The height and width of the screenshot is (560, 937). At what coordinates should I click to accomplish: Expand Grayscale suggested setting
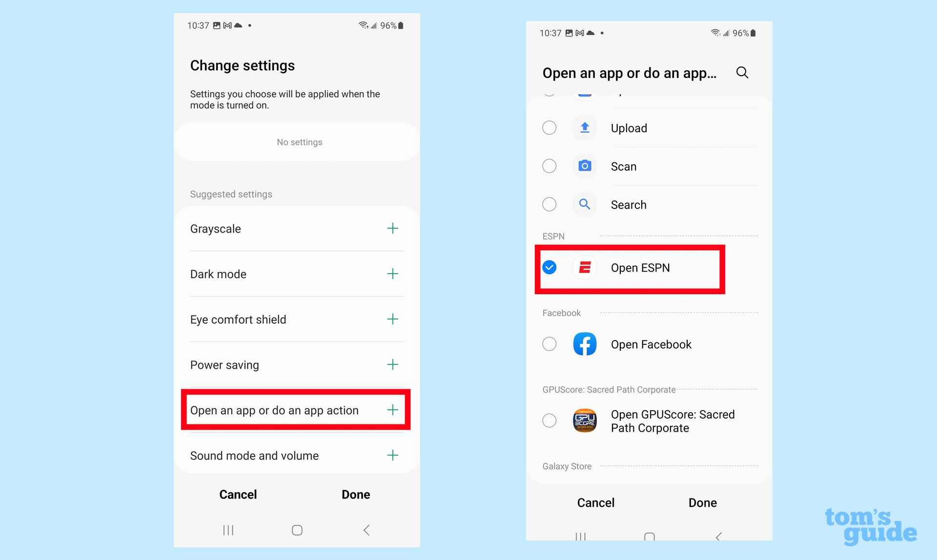(393, 229)
